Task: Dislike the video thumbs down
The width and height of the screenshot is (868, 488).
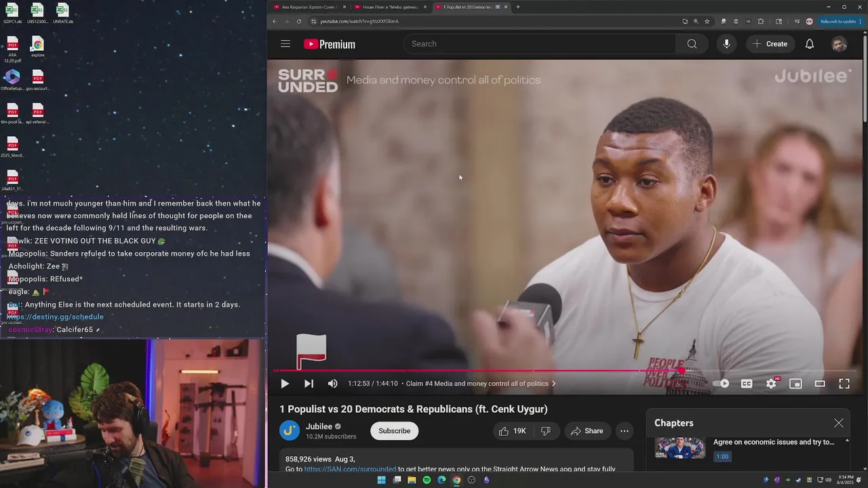Action: 545,431
